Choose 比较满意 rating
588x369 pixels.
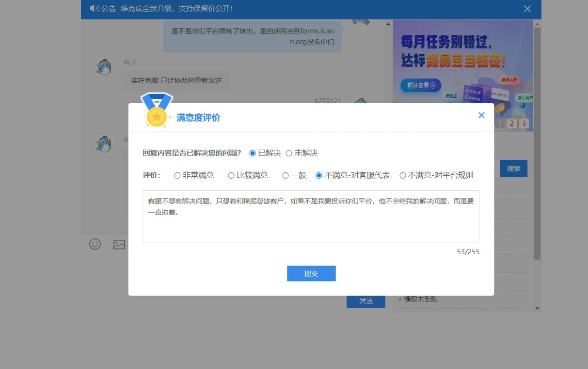pos(231,175)
